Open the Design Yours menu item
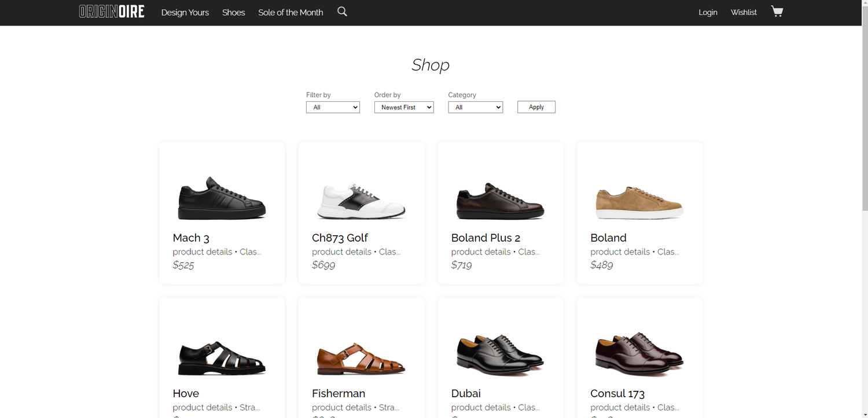The image size is (868, 418). (185, 12)
